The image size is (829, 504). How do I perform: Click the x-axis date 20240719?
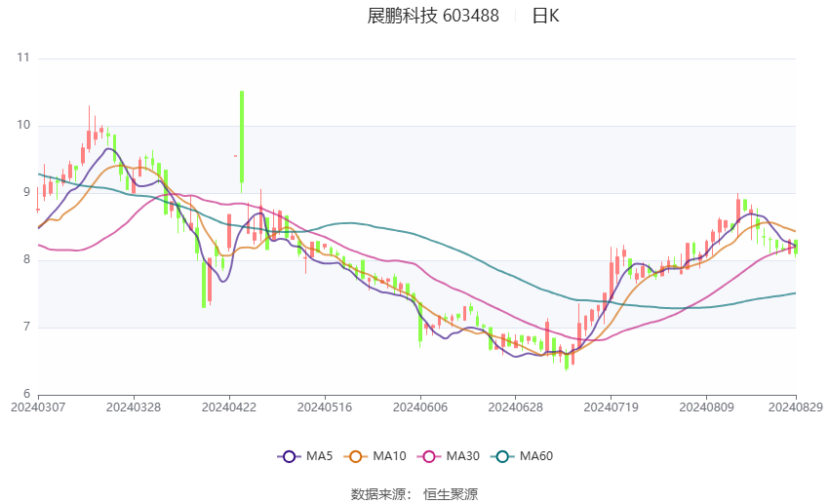612,407
